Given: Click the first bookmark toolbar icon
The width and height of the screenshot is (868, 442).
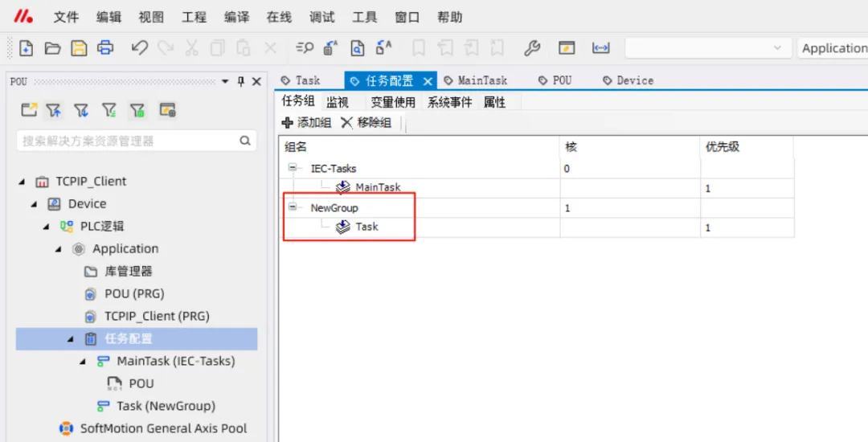Looking at the screenshot, I should click(419, 48).
